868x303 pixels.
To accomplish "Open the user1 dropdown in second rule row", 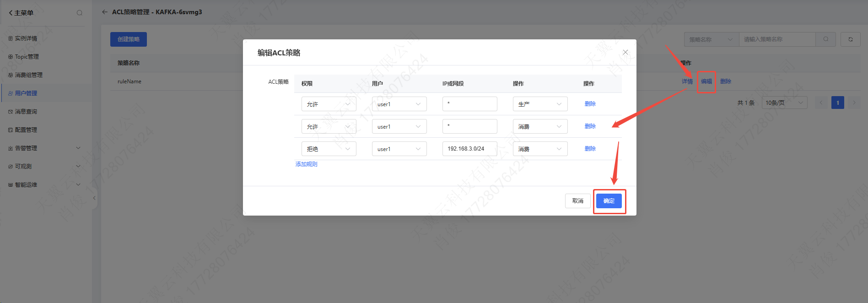I will [x=399, y=126].
